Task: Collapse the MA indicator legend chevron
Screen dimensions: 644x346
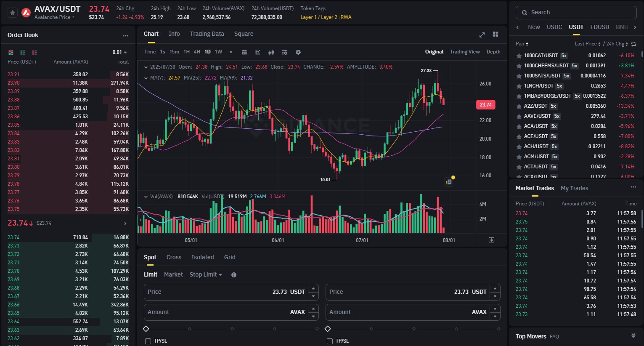Action: [x=146, y=78]
